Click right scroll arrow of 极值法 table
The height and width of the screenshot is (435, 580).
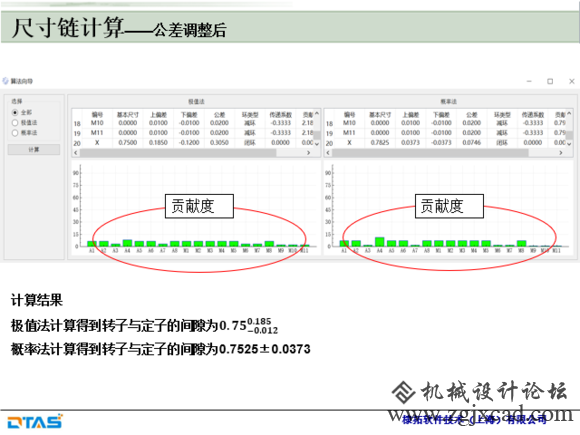(x=308, y=153)
